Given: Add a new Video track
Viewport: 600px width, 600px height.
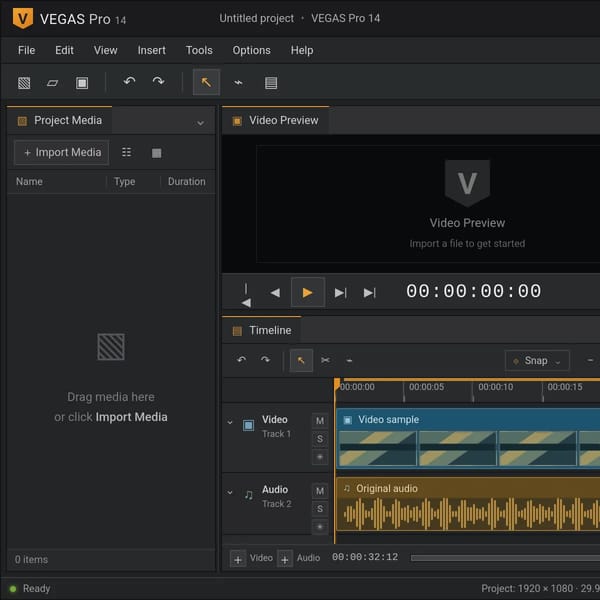Looking at the screenshot, I should [238, 559].
